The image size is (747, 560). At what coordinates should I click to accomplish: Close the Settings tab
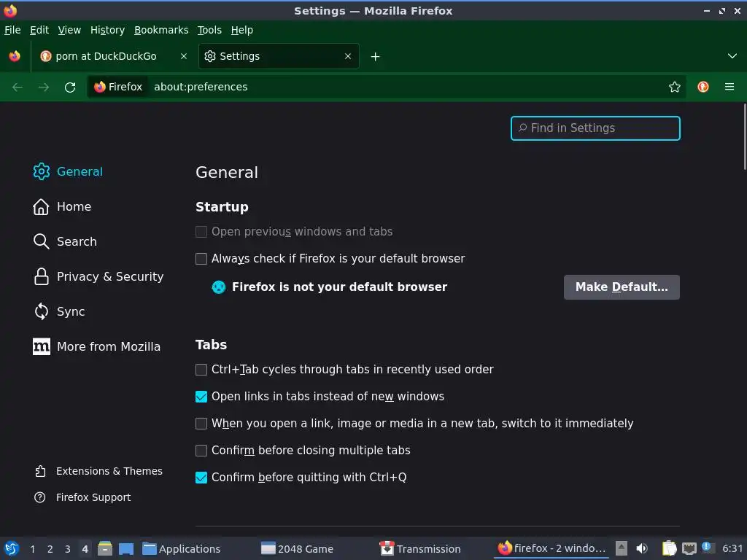348,56
